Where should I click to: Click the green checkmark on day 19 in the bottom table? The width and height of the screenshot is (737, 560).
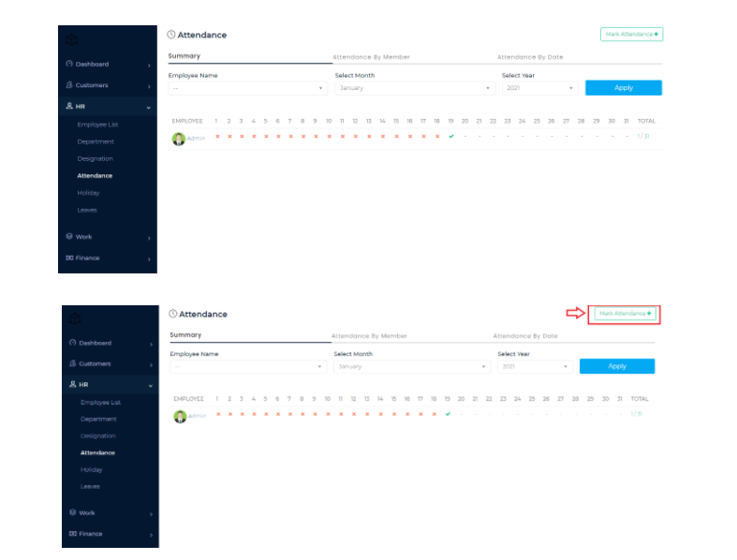click(449, 414)
